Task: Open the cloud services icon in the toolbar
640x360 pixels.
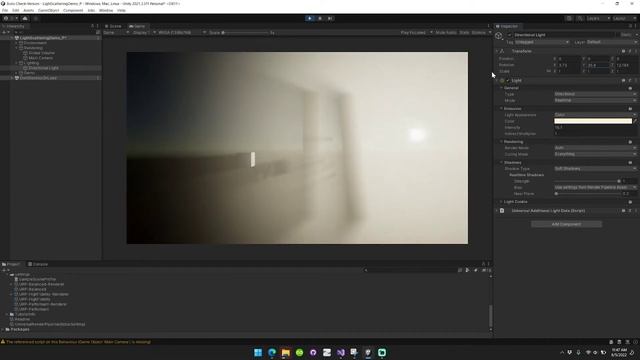Action: [x=25, y=18]
